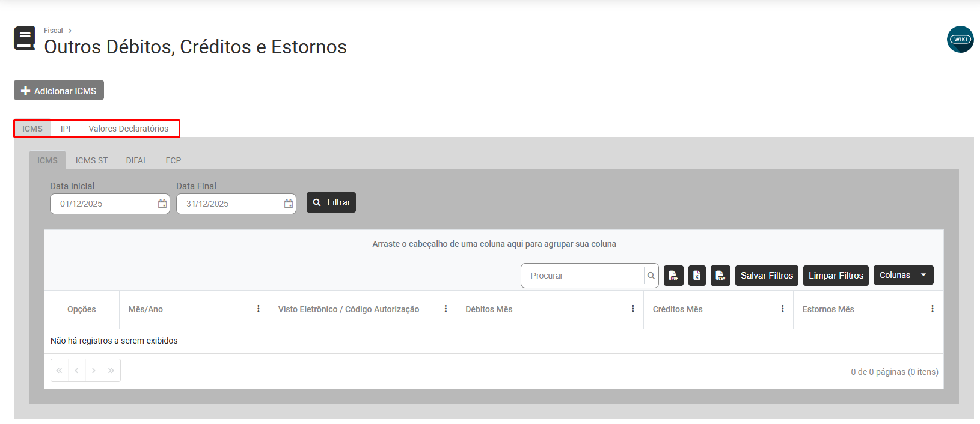Export the grid to CSV
Image resolution: width=980 pixels, height=424 pixels.
click(x=720, y=276)
